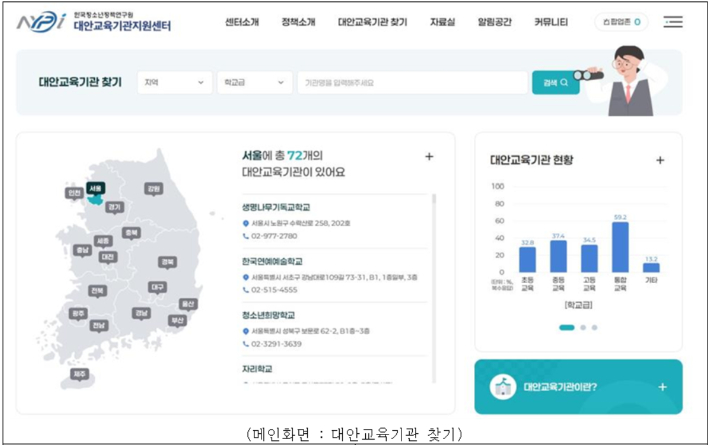
Task: Click the location pin for 생명나무기독교학교
Action: coord(246,223)
